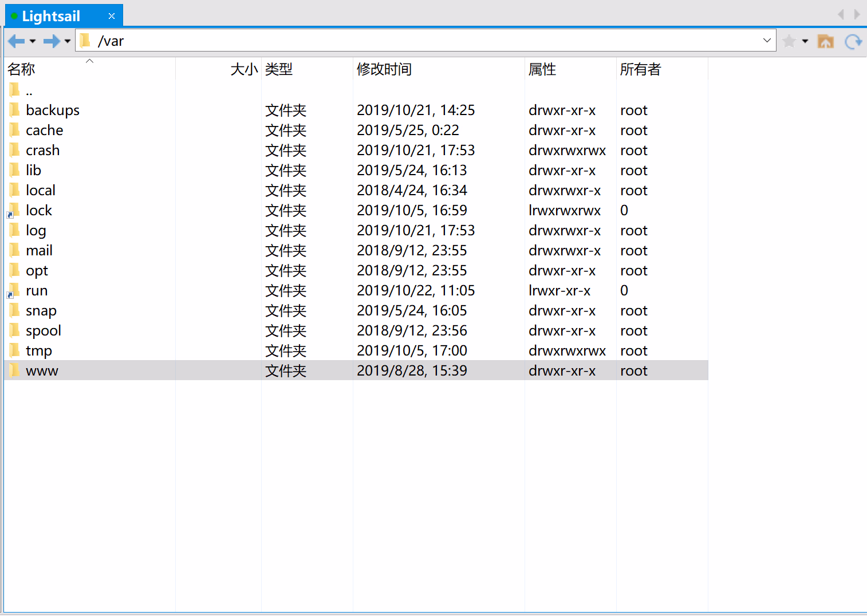Screen dimensions: 867x616
Task: Click the /var address path field
Action: click(401, 41)
